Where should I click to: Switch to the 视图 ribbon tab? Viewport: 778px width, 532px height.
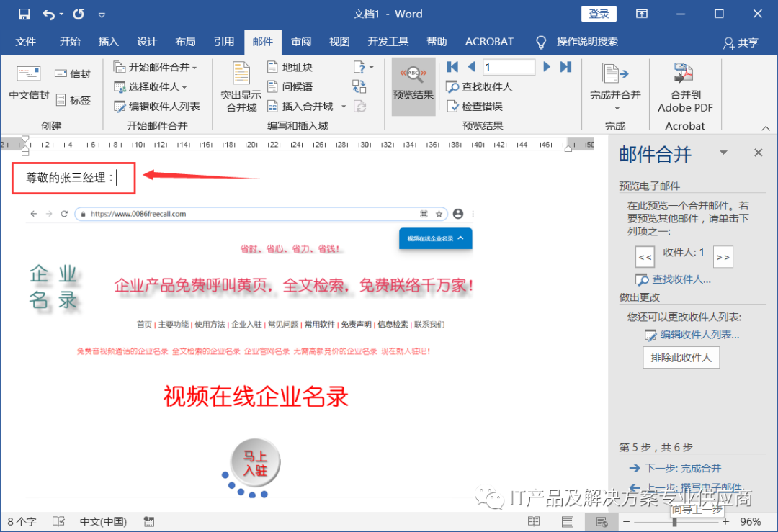pos(339,42)
